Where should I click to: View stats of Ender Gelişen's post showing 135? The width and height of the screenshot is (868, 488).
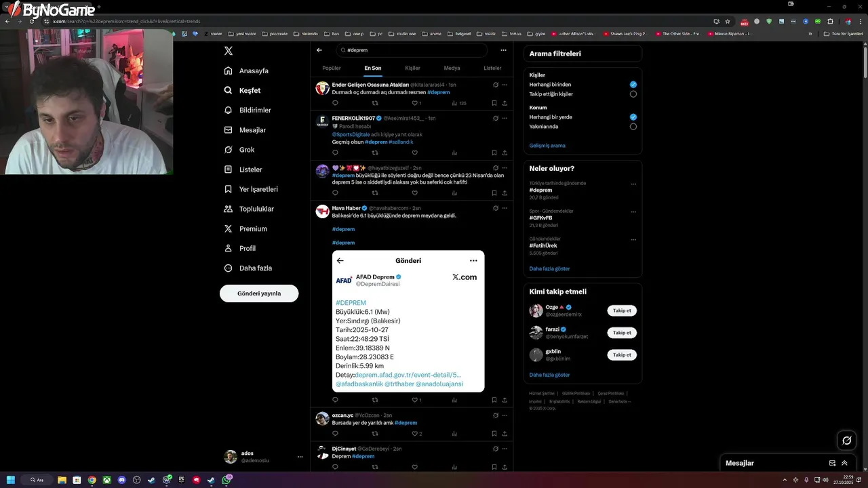[458, 103]
